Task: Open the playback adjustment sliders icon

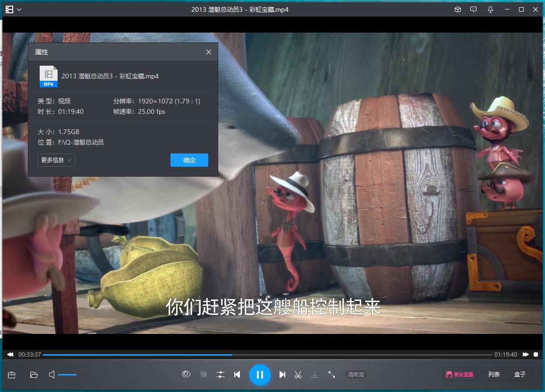Action: click(x=221, y=375)
